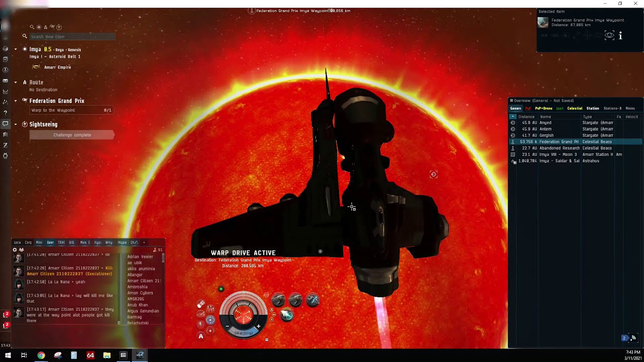Viewport: 644px width, 362px height.
Task: Sort overview by Distance column
Action: pyautogui.click(x=526, y=117)
